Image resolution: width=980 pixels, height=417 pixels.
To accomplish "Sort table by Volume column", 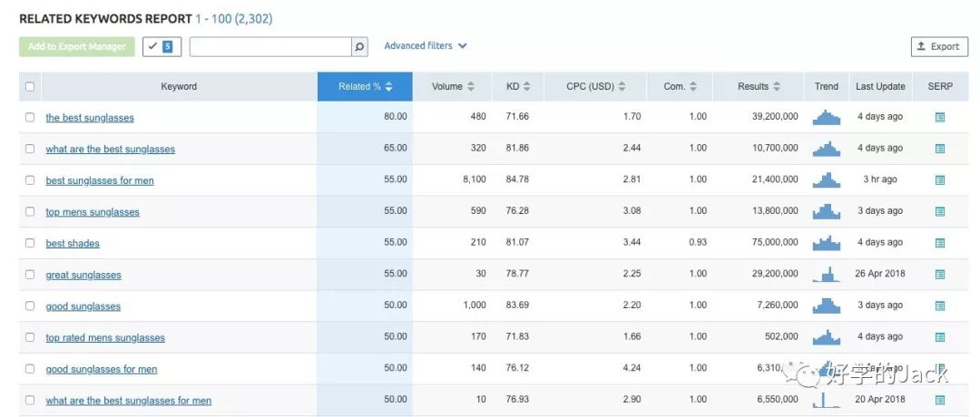I will (x=452, y=87).
